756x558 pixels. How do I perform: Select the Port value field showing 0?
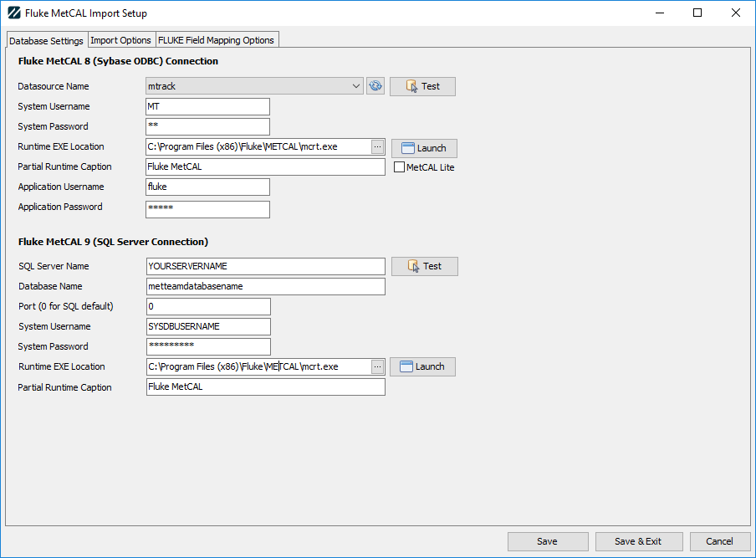(x=207, y=306)
